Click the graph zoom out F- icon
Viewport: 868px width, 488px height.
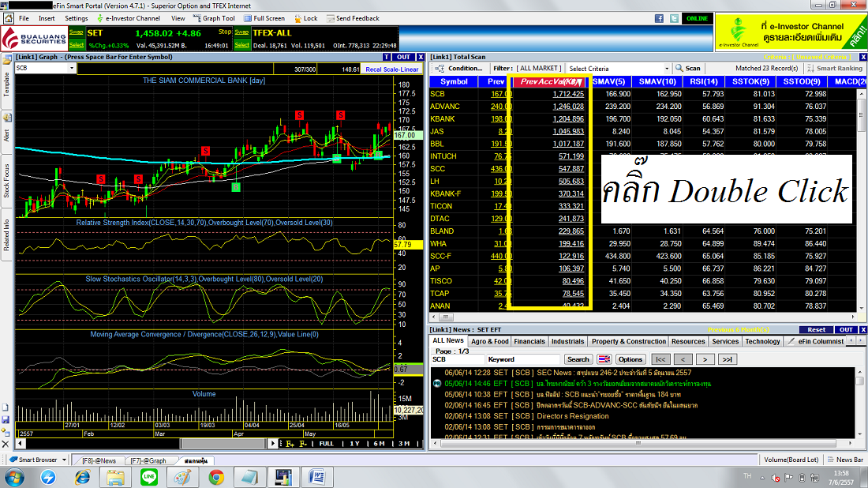click(x=303, y=444)
